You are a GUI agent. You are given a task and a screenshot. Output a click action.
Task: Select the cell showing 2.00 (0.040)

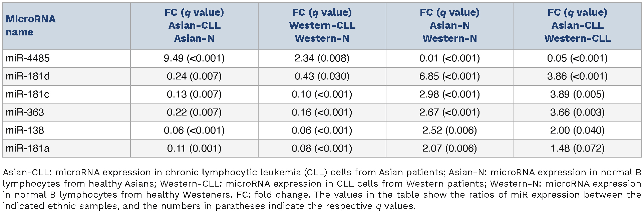577,131
